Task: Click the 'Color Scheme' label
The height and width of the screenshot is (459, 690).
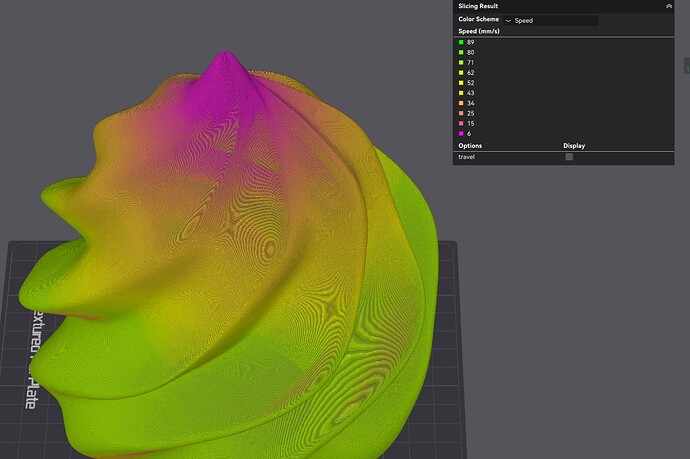Action: (x=478, y=19)
